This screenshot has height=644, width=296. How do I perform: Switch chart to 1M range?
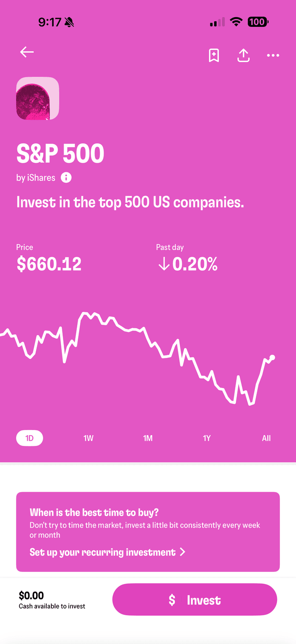point(148,438)
